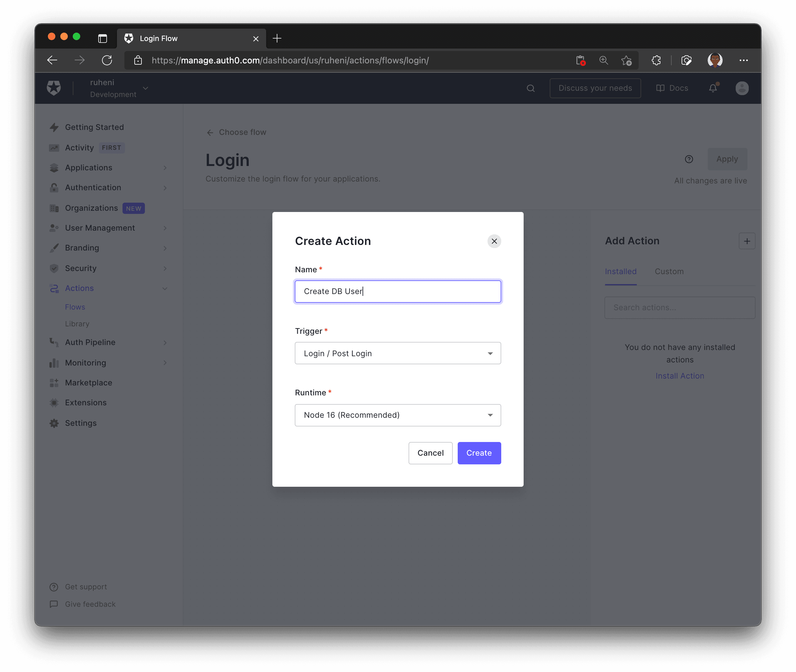Open the Runtime dropdown

397,415
